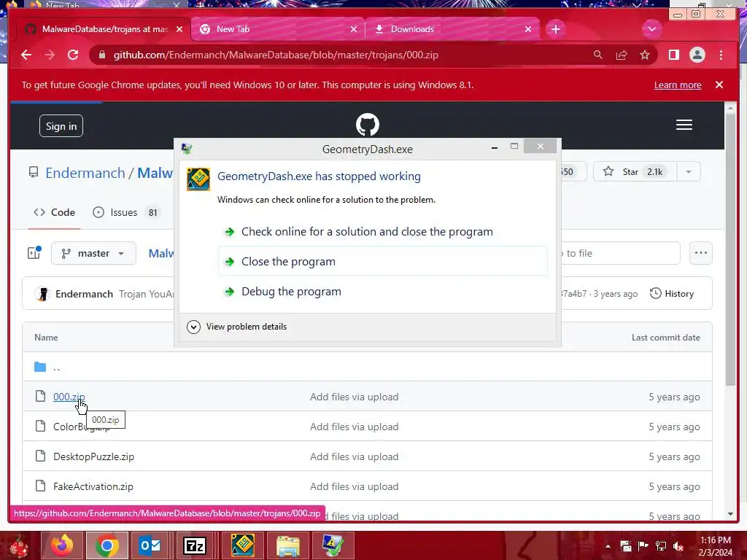
Task: Click GeometryDash icon in error dialog
Action: pos(198,179)
